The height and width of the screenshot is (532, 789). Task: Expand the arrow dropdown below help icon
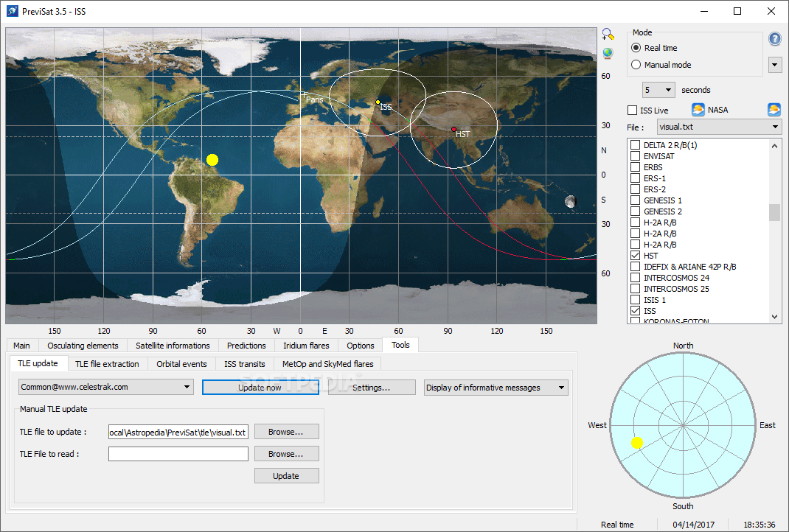[x=775, y=64]
